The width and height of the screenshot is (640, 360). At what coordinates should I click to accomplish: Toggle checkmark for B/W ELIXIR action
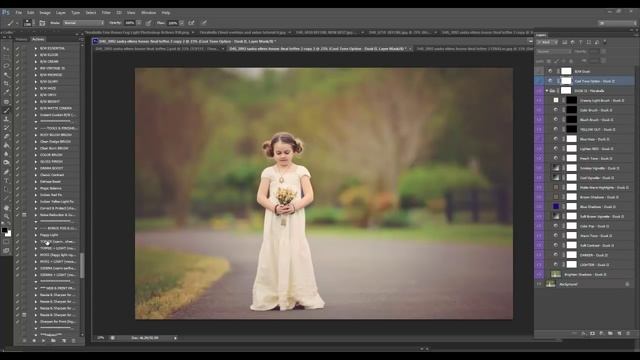(x=18, y=55)
